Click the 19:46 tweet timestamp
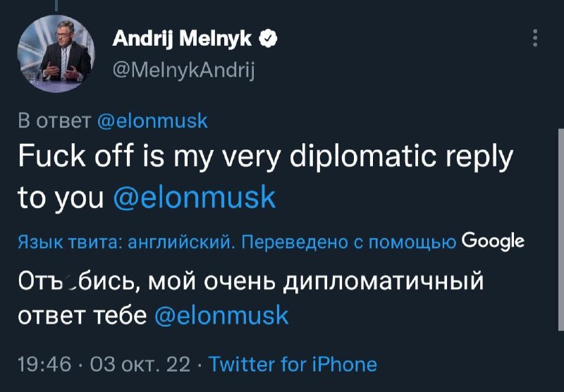This screenshot has height=392, width=564. pos(44,364)
